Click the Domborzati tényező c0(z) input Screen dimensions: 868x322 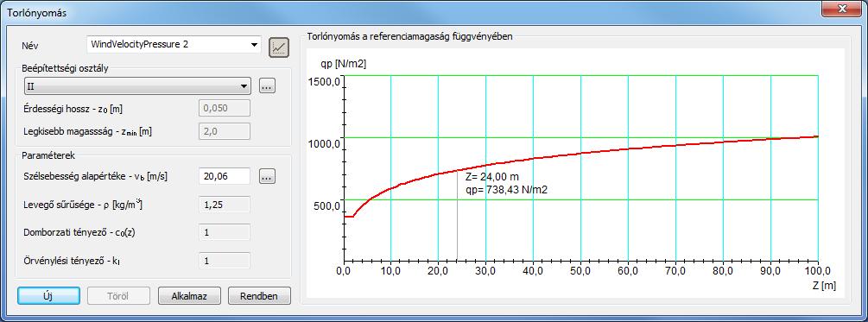click(225, 232)
